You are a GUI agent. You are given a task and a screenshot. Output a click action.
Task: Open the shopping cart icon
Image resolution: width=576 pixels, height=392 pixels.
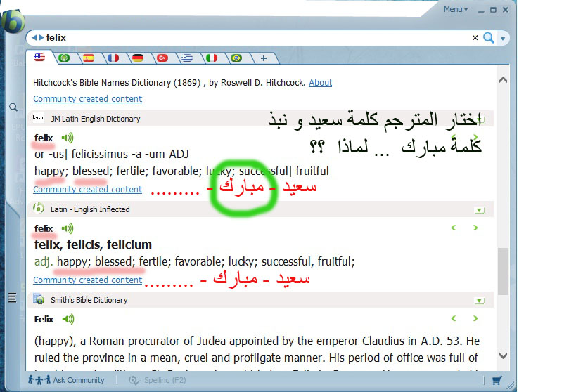click(497, 381)
